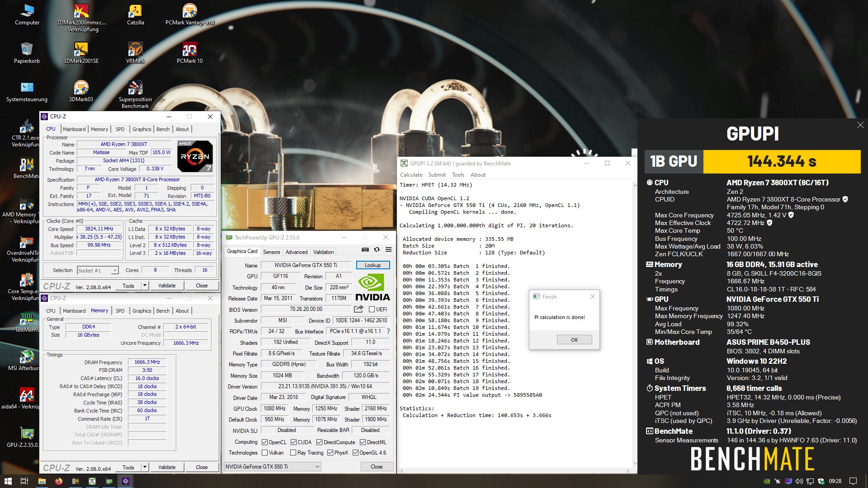Open the Windows notification center icon
The height and width of the screenshot is (488, 868).
click(x=853, y=481)
